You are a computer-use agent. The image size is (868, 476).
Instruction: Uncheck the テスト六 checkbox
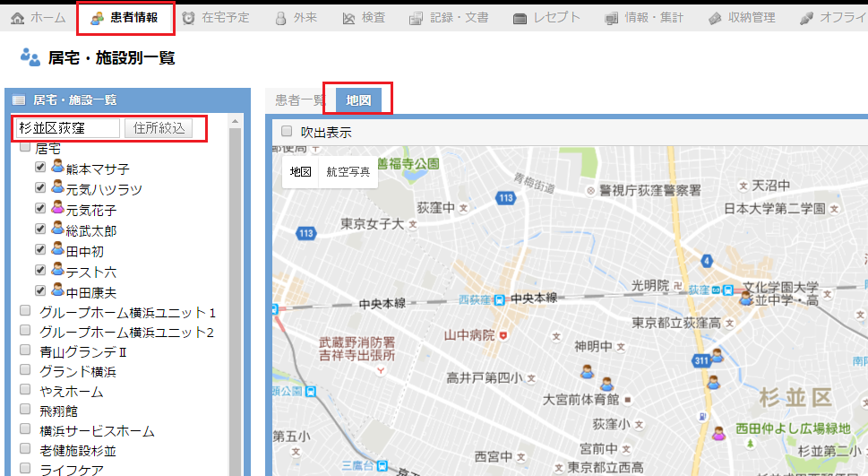[39, 270]
